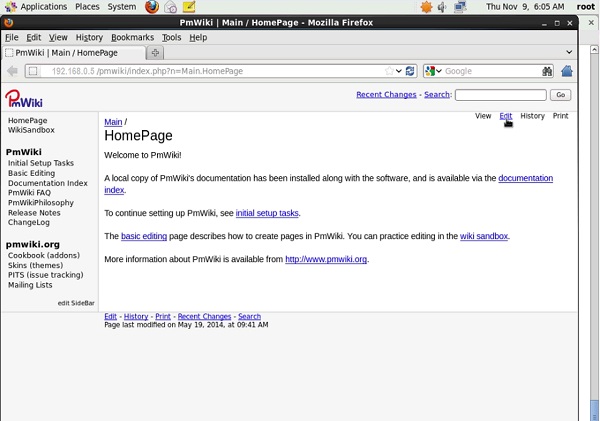Go to browser home with house icon
600x421 pixels.
click(x=567, y=71)
